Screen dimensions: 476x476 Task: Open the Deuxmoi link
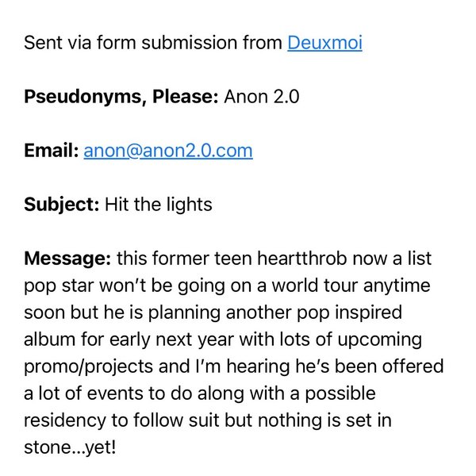click(324, 43)
